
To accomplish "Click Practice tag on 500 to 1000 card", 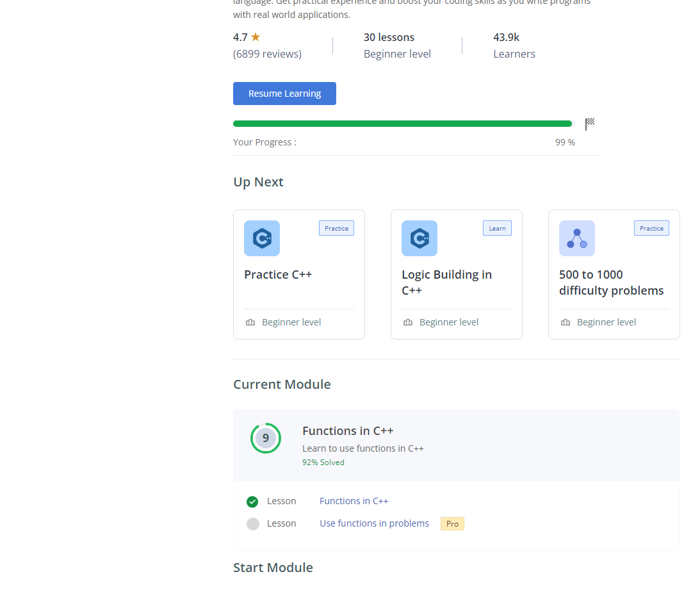I will [x=651, y=228].
